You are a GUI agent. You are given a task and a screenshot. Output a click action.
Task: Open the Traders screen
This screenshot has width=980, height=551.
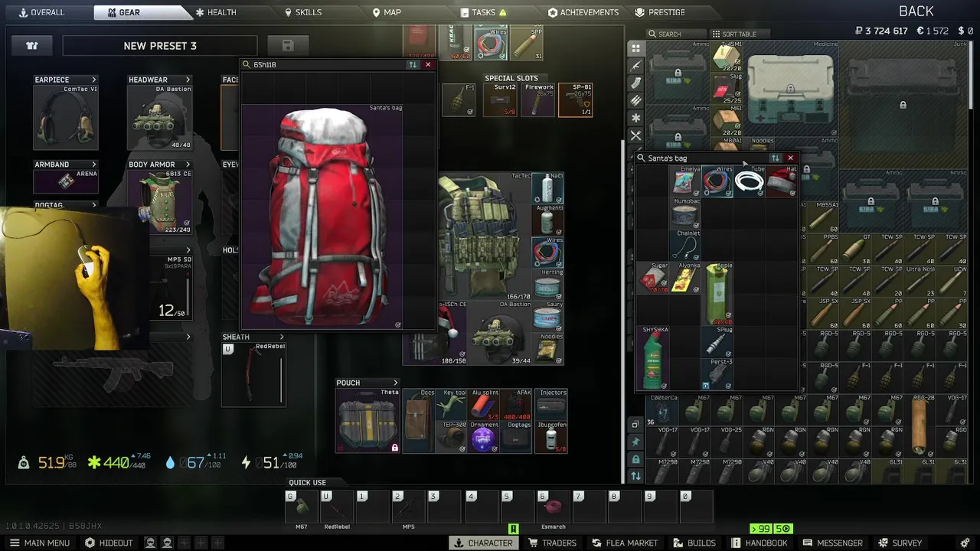coord(552,543)
